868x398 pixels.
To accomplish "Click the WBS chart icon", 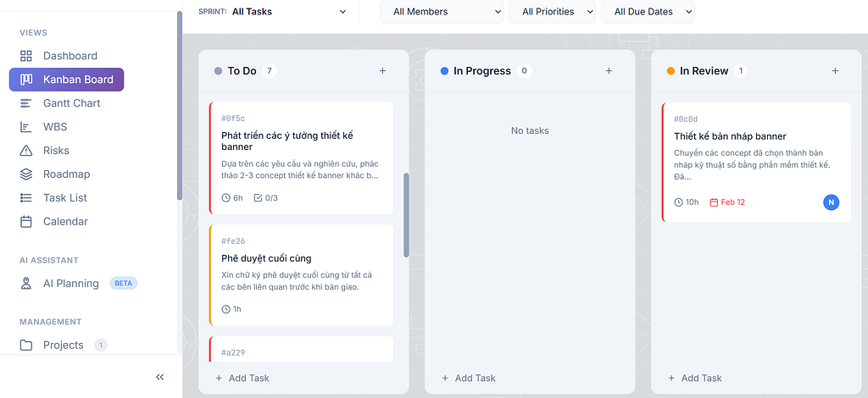I will click(26, 127).
